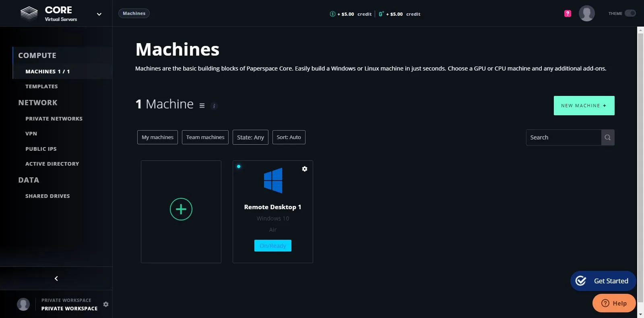Collapse the sidebar with the left chevron
Screen dimensions: 644x318
(x=56, y=279)
